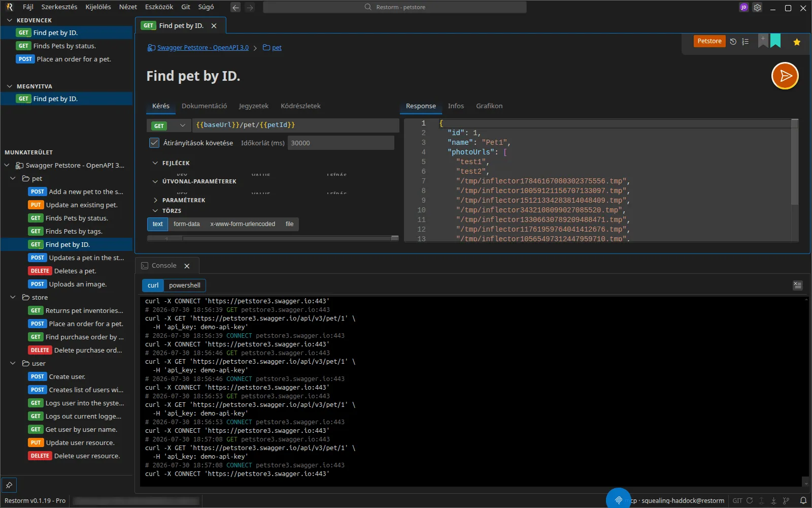Close the Console panel tab
812x508 pixels.
point(187,266)
